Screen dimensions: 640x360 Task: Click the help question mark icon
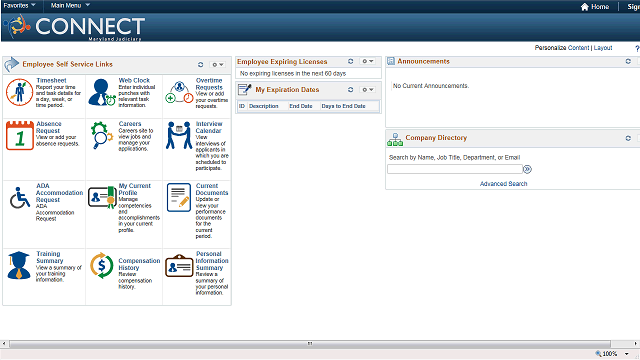tap(637, 48)
